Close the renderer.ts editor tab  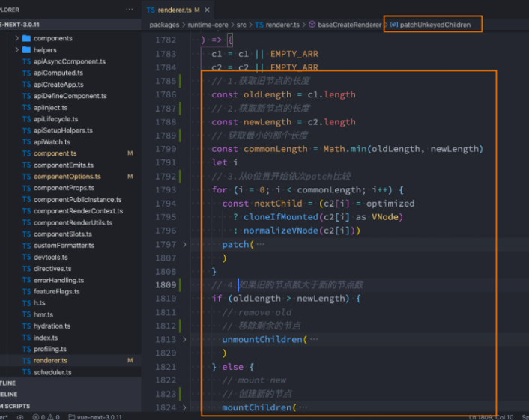207,10
